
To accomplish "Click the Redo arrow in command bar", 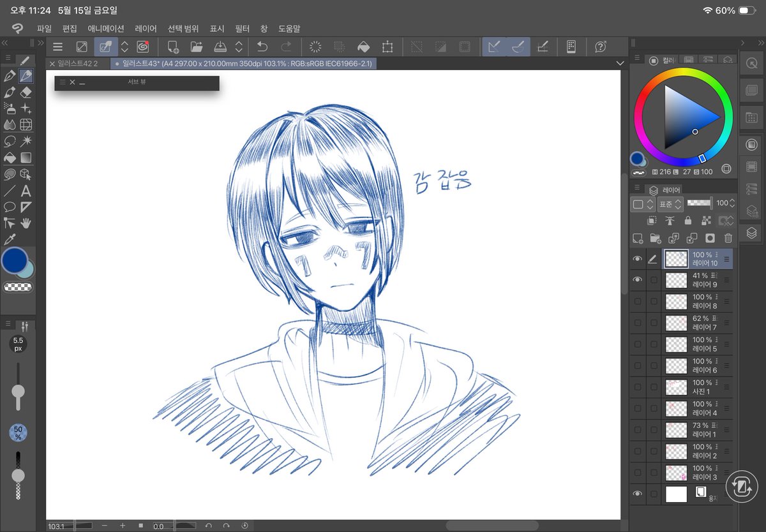I will tap(286, 47).
